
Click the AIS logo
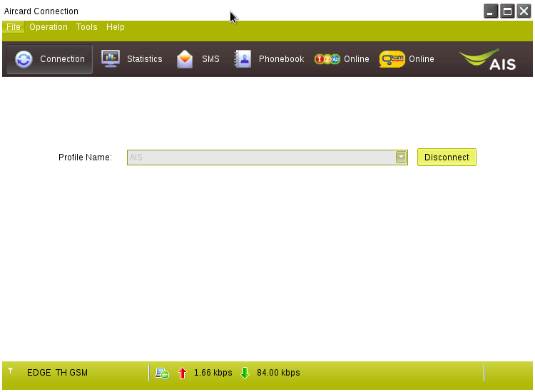tap(488, 59)
